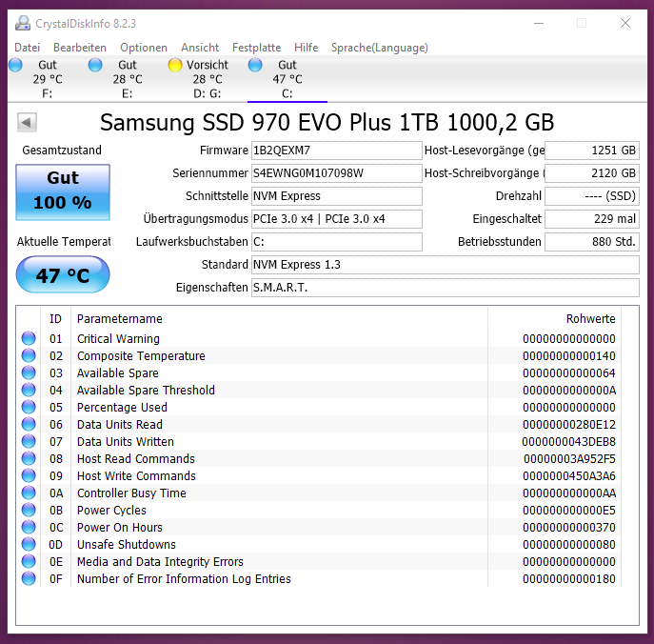The width and height of the screenshot is (654, 644).
Task: Click the Seriennummer field S4EWNG0M107098W
Action: tap(337, 173)
